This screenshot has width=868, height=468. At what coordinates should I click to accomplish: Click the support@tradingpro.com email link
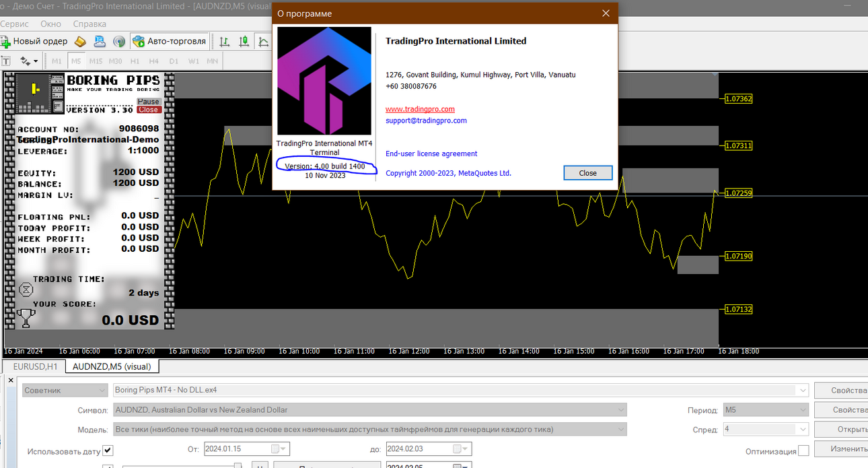(426, 121)
